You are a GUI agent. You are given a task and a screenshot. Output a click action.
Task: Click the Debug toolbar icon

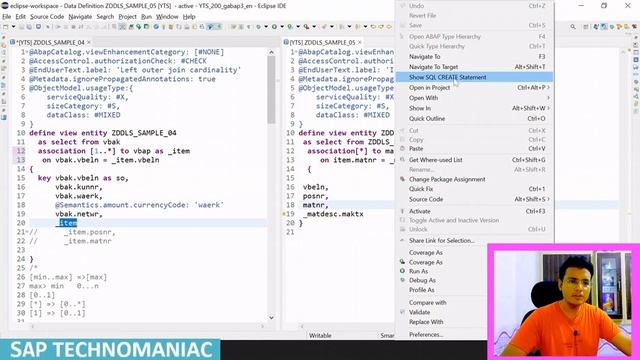click(258, 27)
